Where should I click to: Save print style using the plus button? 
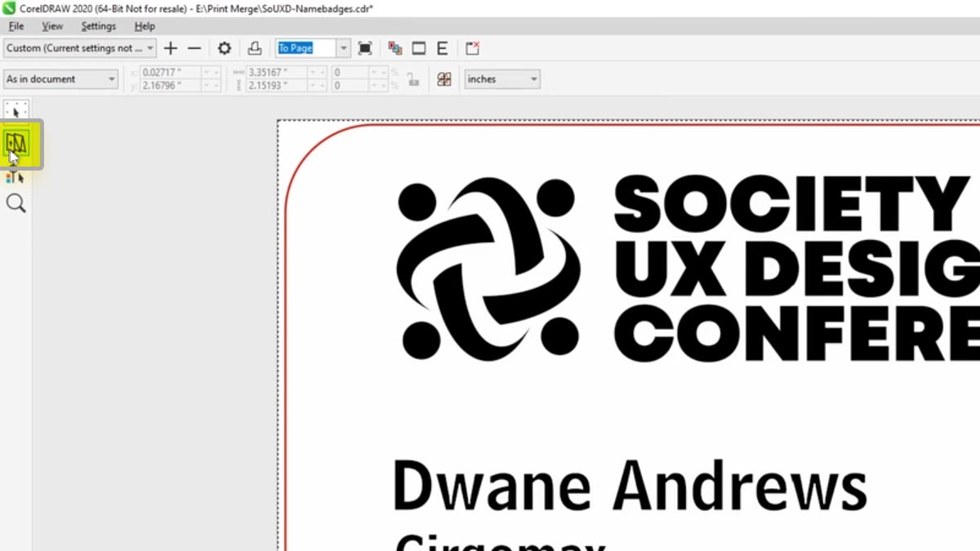[170, 47]
